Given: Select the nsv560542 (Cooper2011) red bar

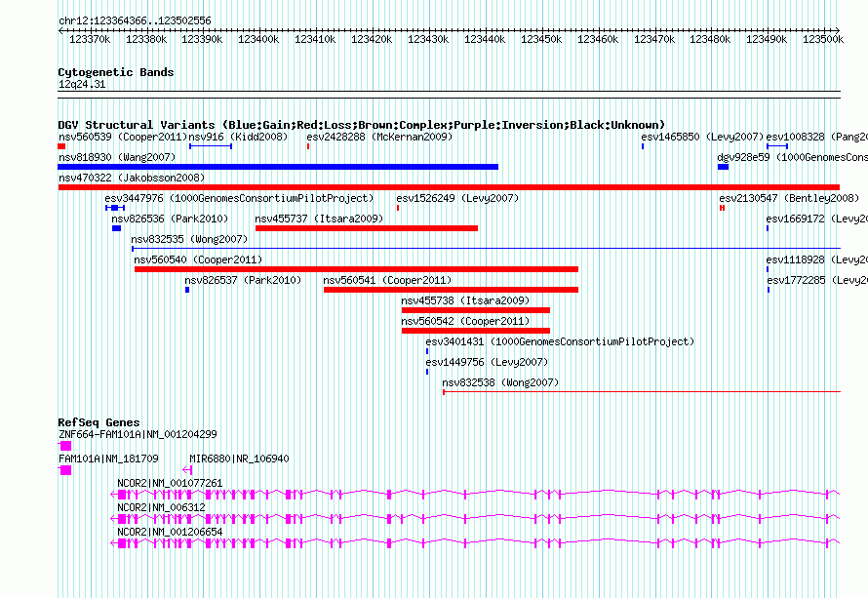Looking at the screenshot, I should point(476,331).
